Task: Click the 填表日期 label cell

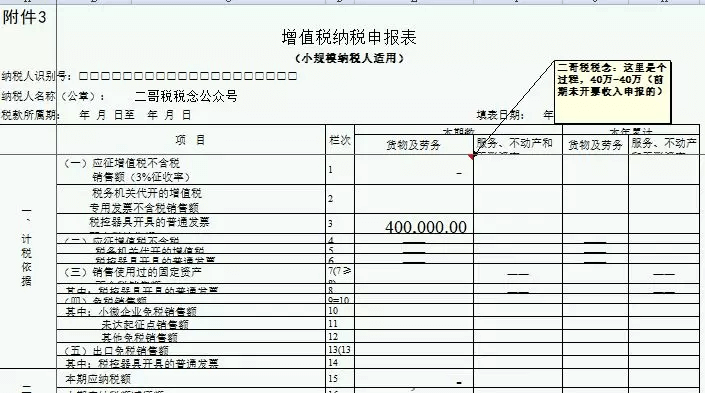Action: tap(500, 115)
